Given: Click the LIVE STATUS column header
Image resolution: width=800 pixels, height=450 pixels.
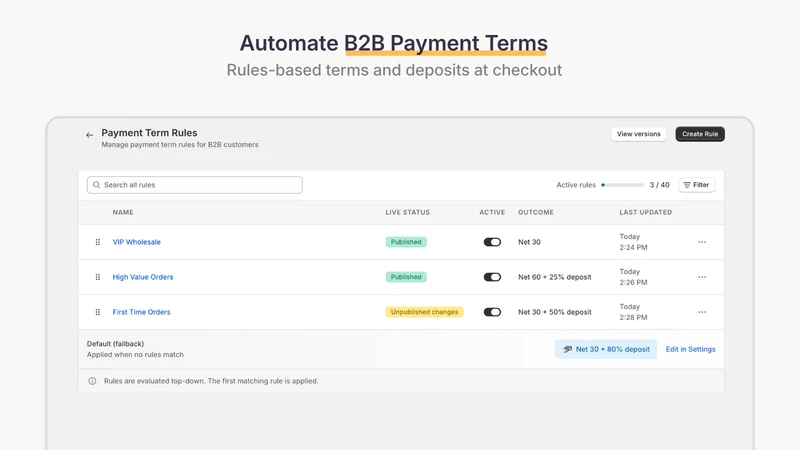Looking at the screenshot, I should click(408, 212).
